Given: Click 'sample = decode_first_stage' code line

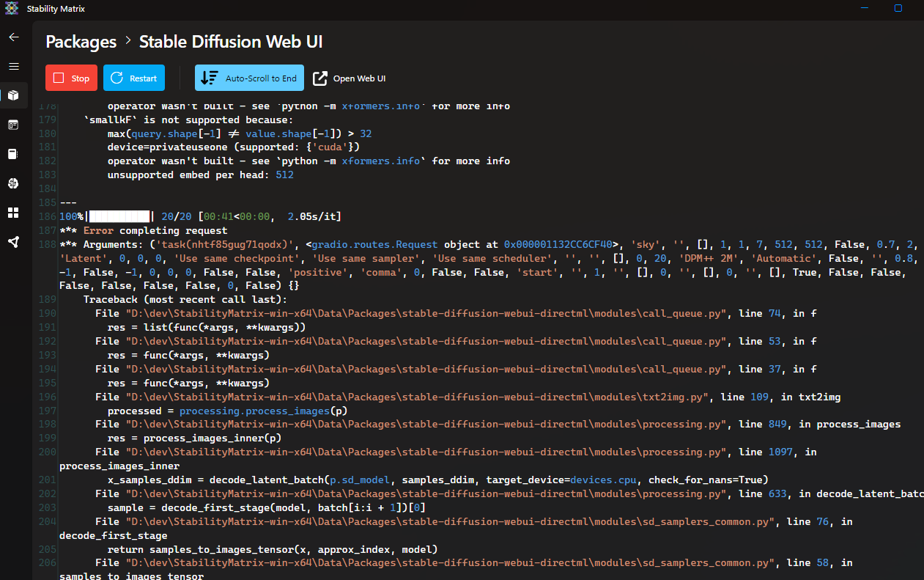Looking at the screenshot, I should pyautogui.click(x=267, y=507).
